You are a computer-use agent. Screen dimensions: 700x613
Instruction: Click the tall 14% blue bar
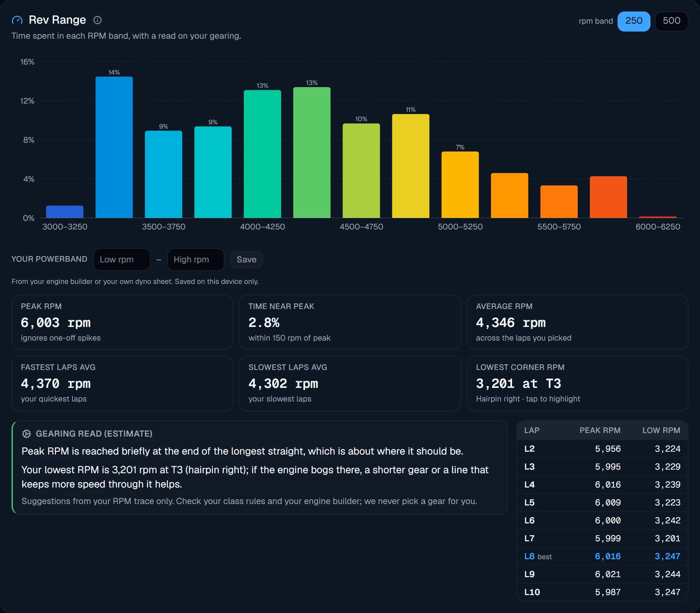coord(114,147)
